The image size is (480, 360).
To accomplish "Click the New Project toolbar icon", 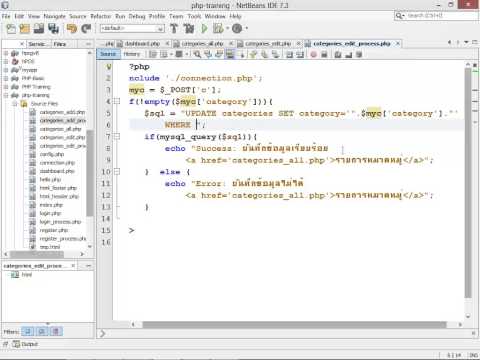I will click(x=25, y=29).
